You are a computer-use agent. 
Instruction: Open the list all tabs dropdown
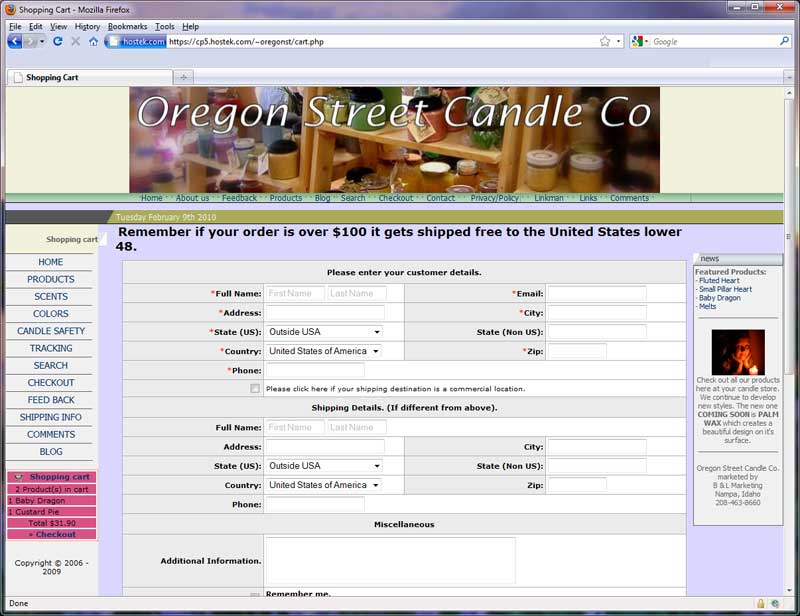click(789, 77)
